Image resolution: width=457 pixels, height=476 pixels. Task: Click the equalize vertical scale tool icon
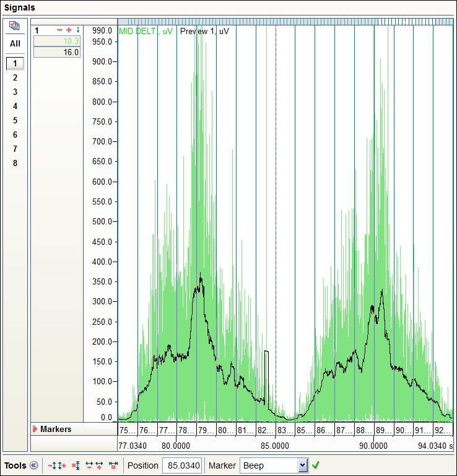[76, 465]
